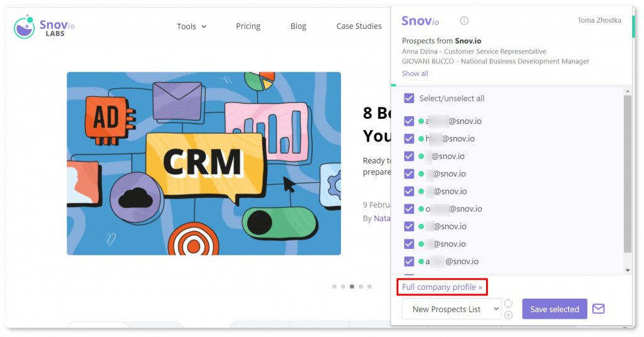Uncheck the seventh email checkbox in list
The height and width of the screenshot is (337, 644).
(409, 226)
